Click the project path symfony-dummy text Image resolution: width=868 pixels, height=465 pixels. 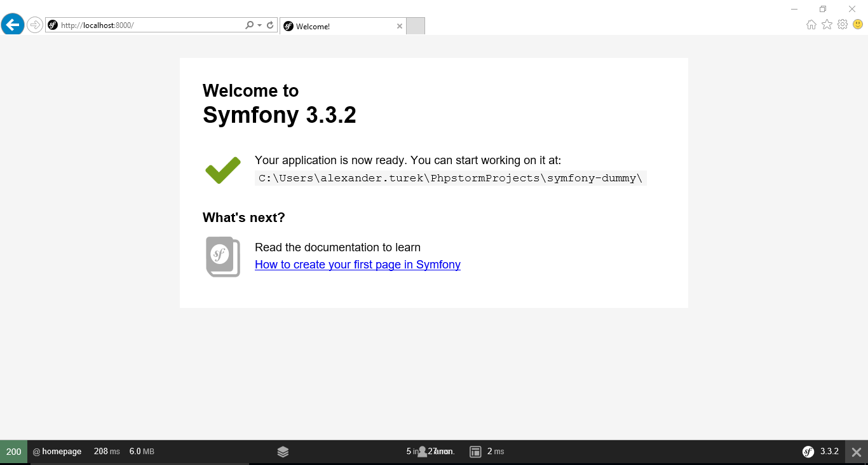tap(451, 178)
